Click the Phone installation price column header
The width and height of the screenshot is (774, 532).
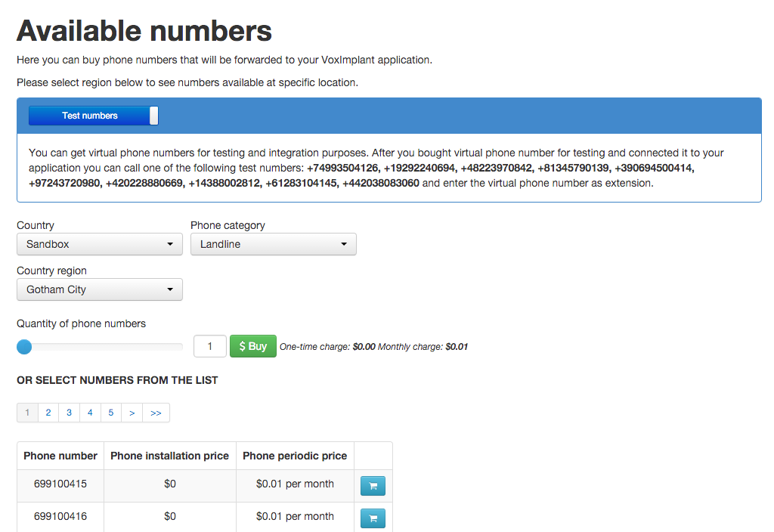tap(170, 456)
